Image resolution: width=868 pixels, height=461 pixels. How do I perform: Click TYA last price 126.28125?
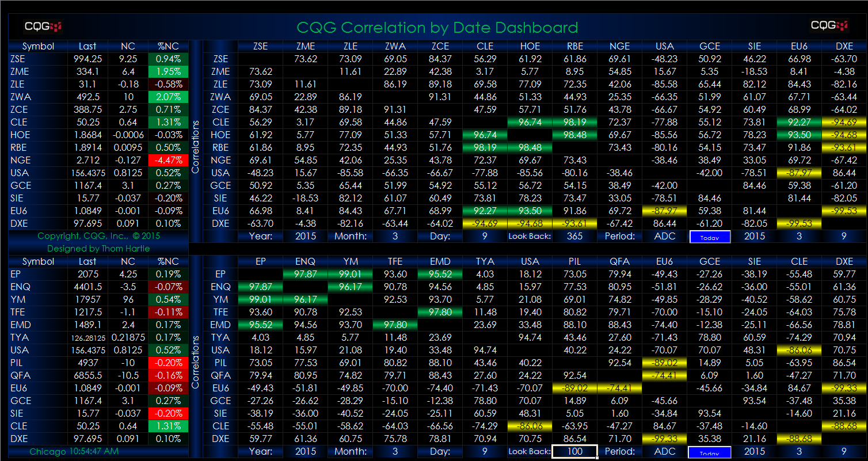coord(88,337)
